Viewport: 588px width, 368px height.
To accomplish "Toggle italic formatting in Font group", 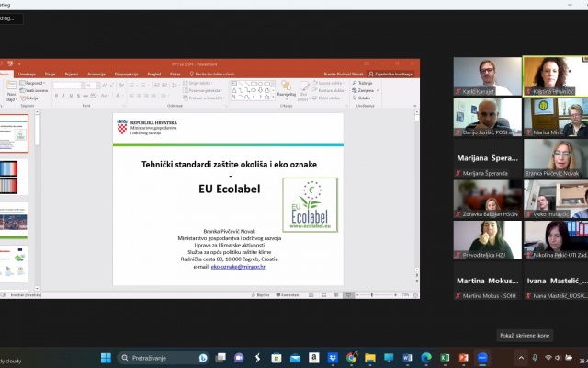I will (x=64, y=95).
